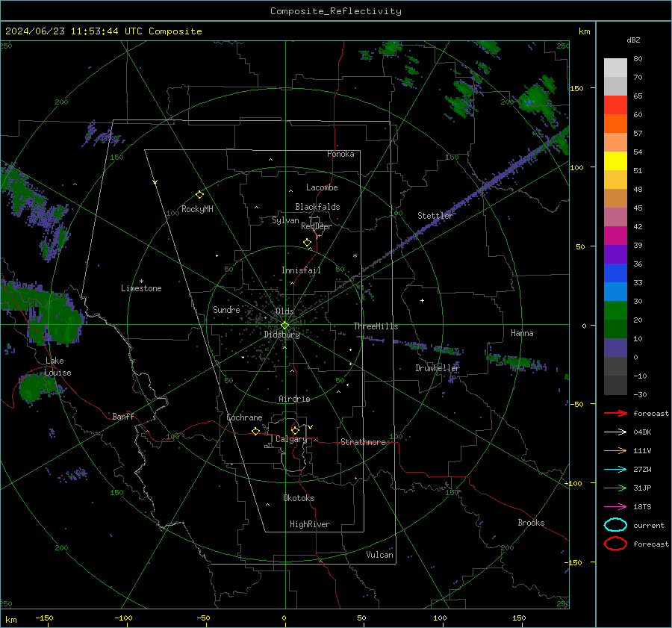Viewport: 672px width, 628px height.
Task: Click the Limestone label
Action: 141,288
